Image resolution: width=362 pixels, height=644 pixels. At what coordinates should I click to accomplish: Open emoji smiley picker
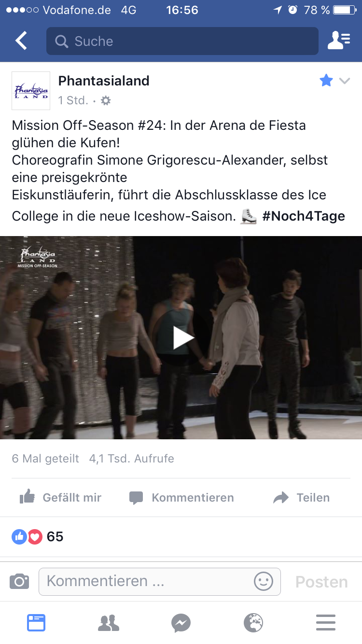264,581
